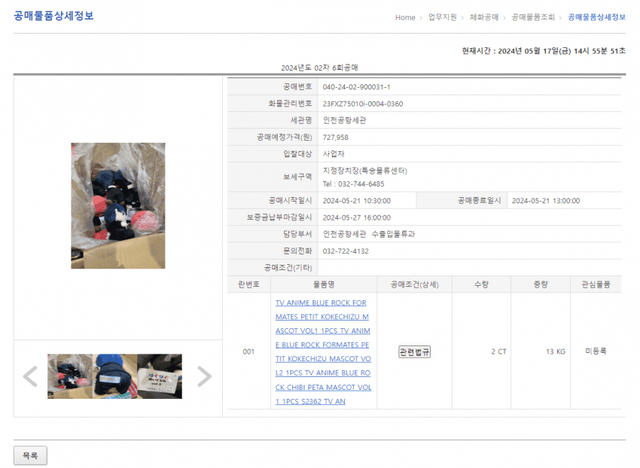Click the 공매물품상세정보 page heading
640x468 pixels.
53,16
